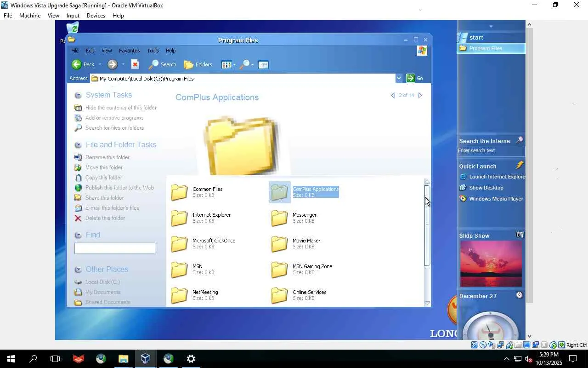The width and height of the screenshot is (588, 368).
Task: Open the File menu in Program Files window
Action: tap(75, 51)
